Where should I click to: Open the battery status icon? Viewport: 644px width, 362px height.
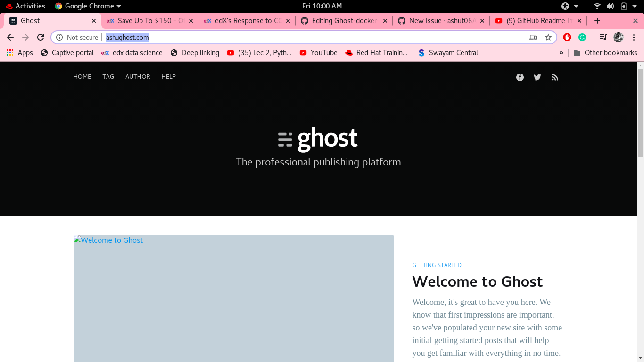[624, 6]
